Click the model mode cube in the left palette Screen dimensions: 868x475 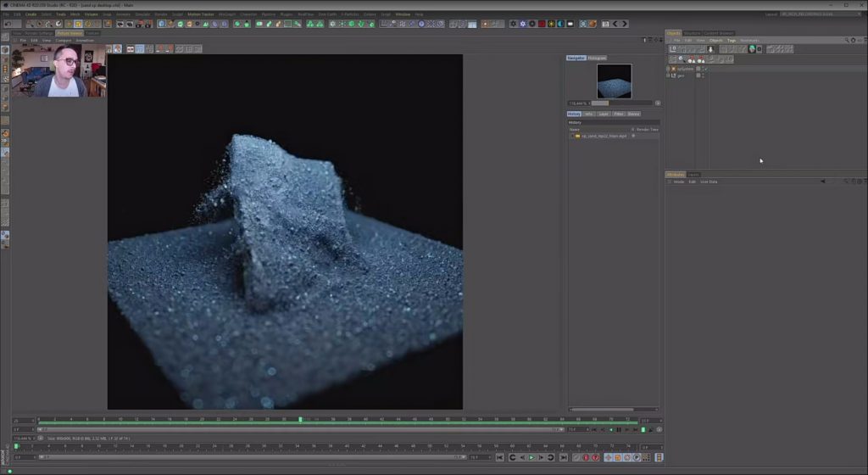[x=5, y=50]
